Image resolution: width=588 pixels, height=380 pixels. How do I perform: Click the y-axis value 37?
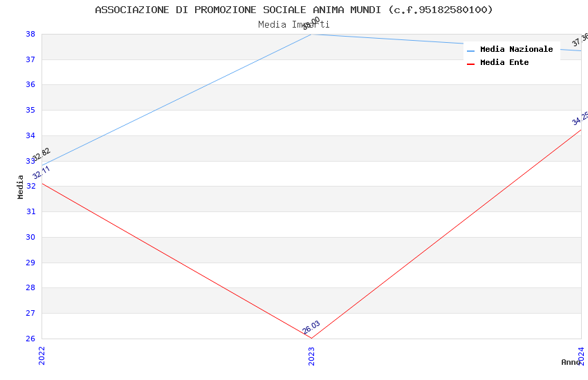click(x=30, y=59)
